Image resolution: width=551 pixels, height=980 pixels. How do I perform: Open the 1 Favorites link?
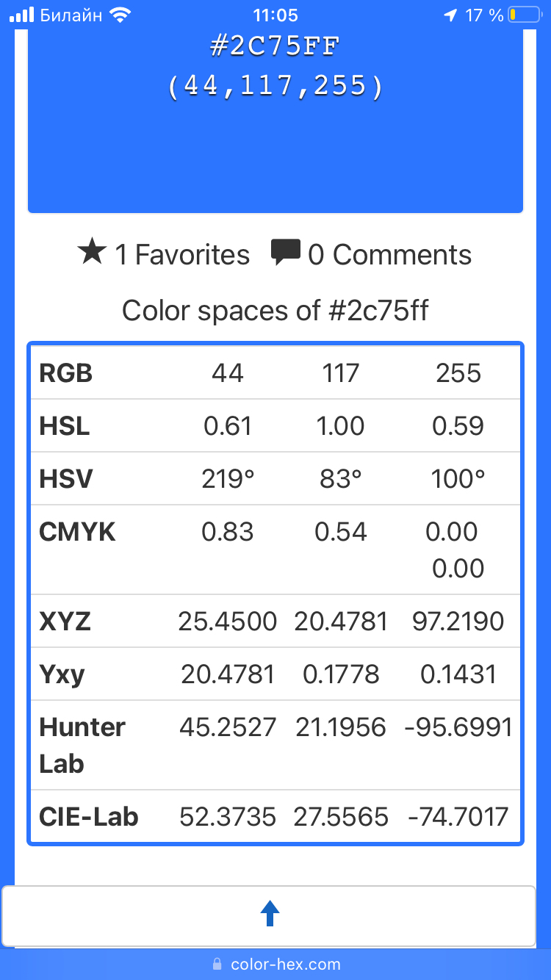pyautogui.click(x=182, y=255)
